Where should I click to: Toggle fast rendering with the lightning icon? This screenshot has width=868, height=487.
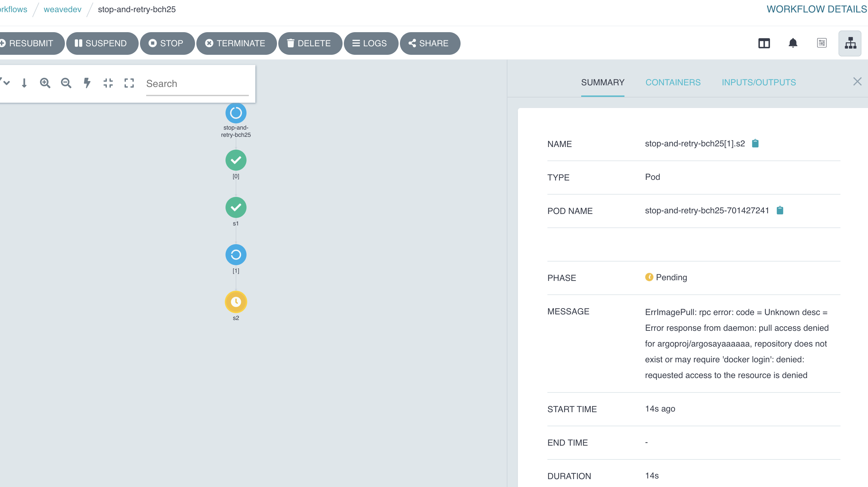click(87, 83)
